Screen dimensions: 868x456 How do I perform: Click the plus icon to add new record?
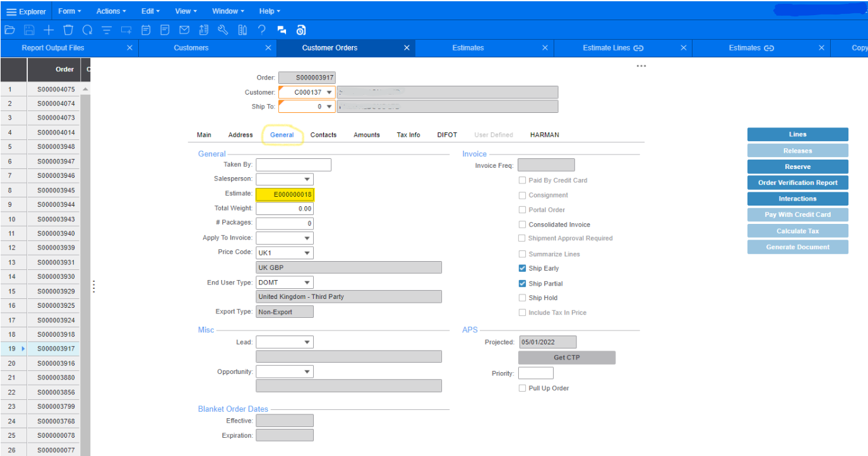pyautogui.click(x=49, y=30)
